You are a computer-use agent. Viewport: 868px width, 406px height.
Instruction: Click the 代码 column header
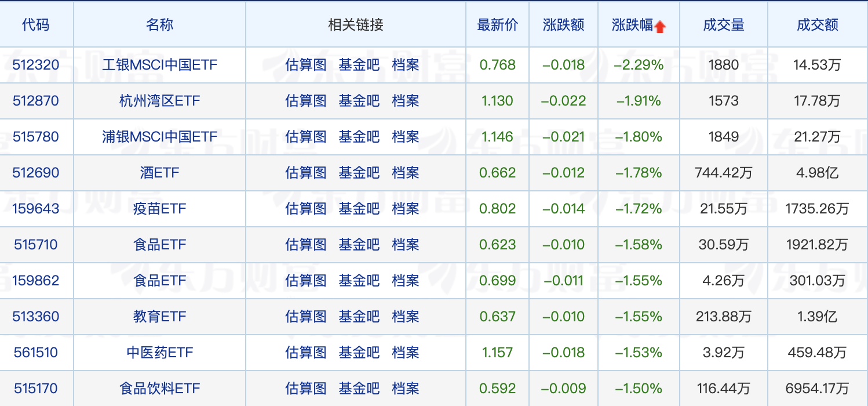click(36, 25)
